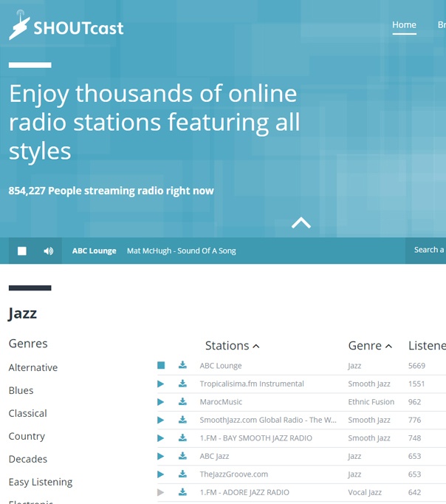This screenshot has height=504, width=446.
Task: Click listener count 962
Action: pyautogui.click(x=414, y=402)
